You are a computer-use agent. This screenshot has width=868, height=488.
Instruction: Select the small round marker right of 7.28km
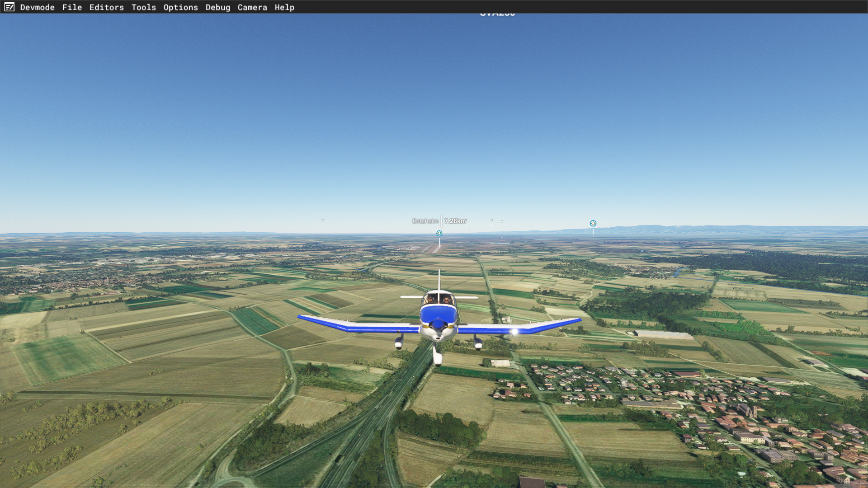(x=491, y=220)
